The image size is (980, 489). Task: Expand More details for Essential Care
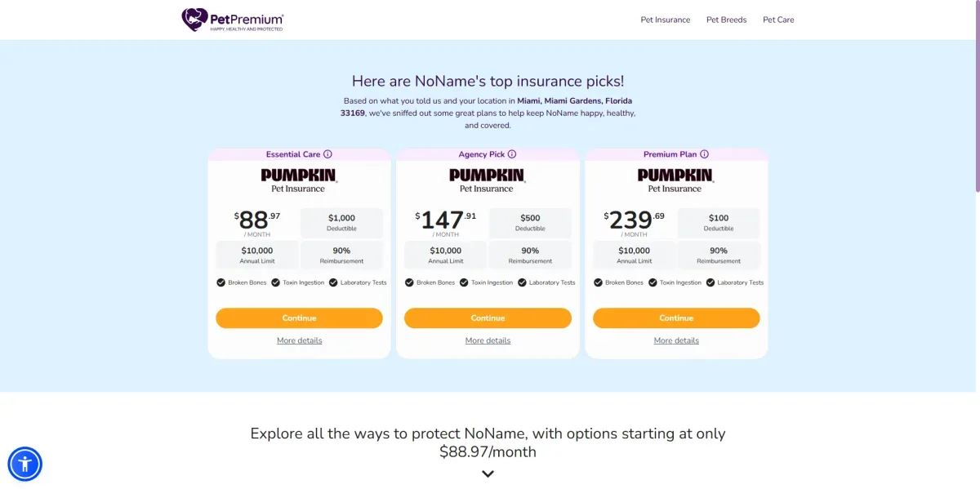[299, 340]
